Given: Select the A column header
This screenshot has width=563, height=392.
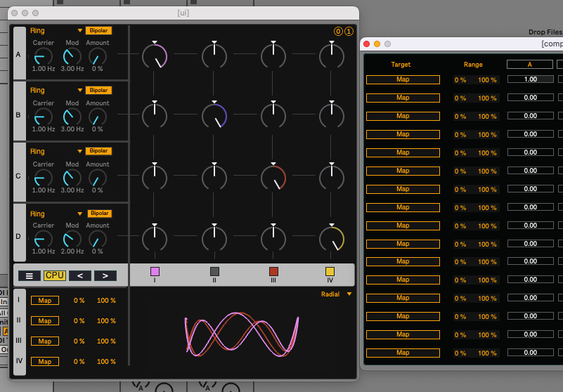Looking at the screenshot, I should (x=529, y=65).
